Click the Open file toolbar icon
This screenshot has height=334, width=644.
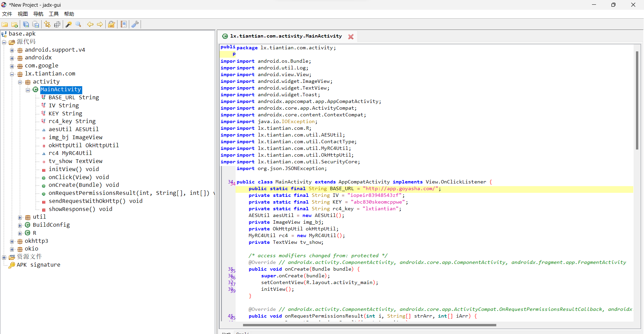click(5, 24)
